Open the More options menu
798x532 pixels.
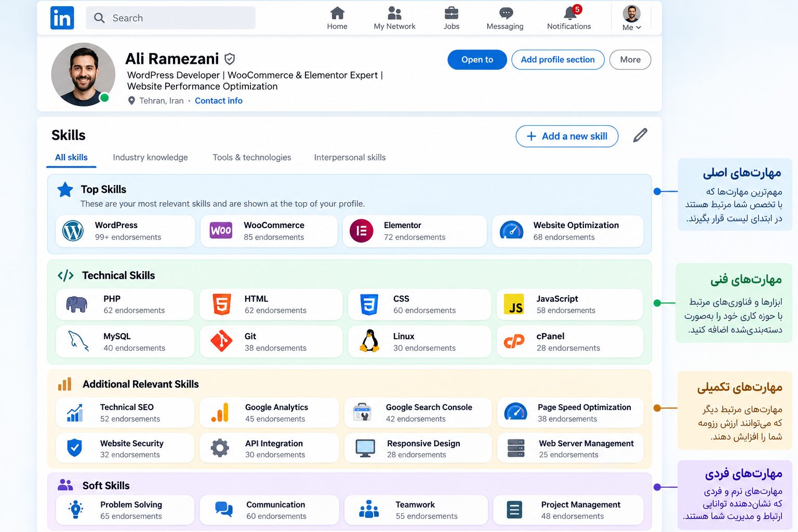pos(630,60)
